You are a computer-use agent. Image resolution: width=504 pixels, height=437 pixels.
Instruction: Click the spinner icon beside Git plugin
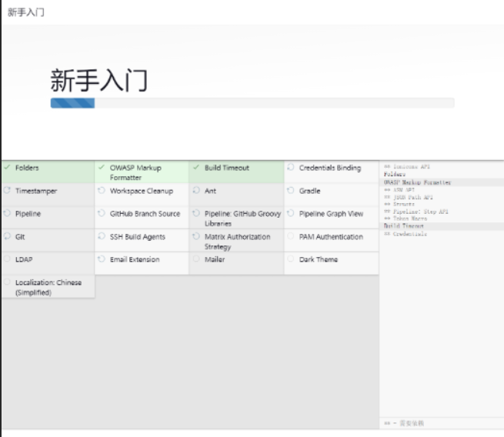pyautogui.click(x=7, y=236)
